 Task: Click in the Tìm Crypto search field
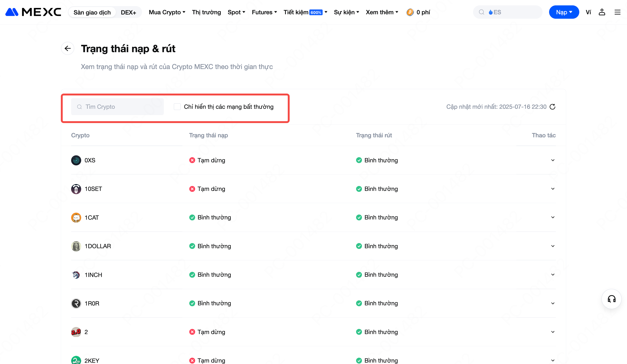117,107
